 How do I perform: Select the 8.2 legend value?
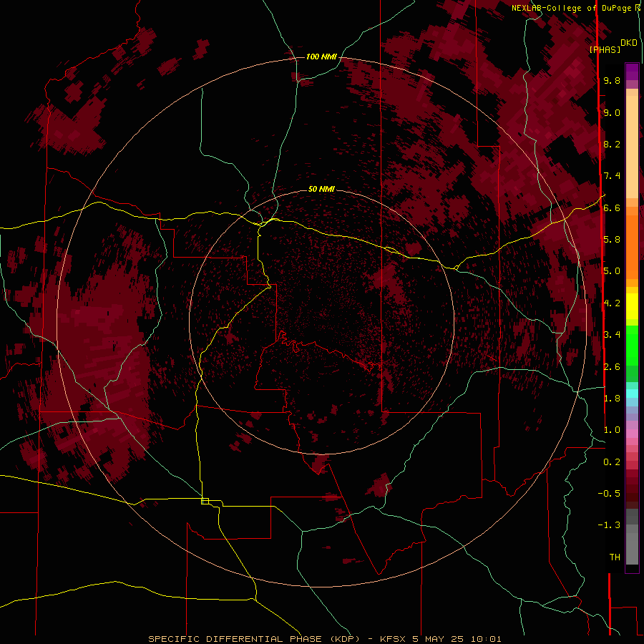[612, 144]
